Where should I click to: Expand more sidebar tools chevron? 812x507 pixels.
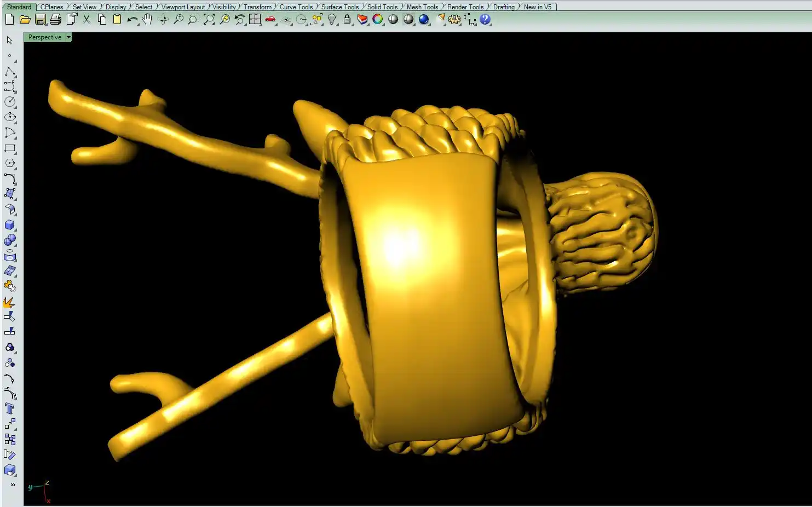click(13, 485)
